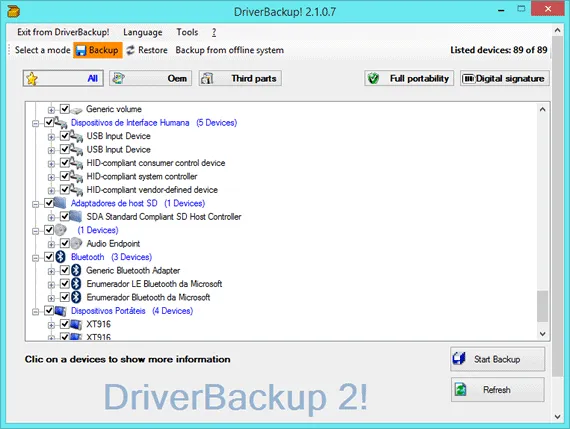The width and height of the screenshot is (570, 429).
Task: Open the Exit from DriverBackup! menu
Action: point(63,32)
